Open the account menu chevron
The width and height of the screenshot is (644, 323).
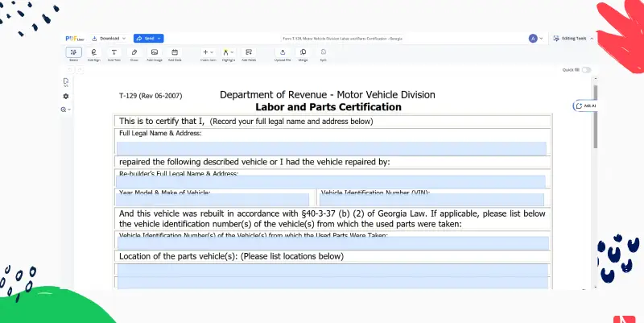pyautogui.click(x=541, y=39)
